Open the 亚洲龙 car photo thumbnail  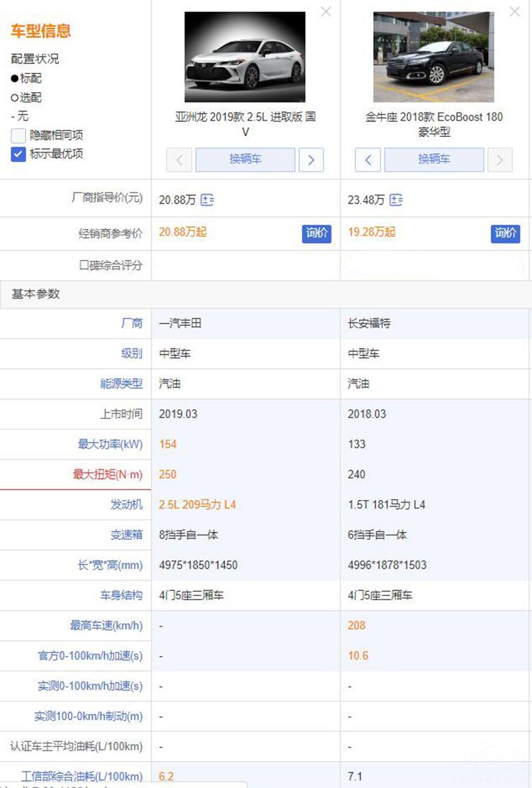245,57
